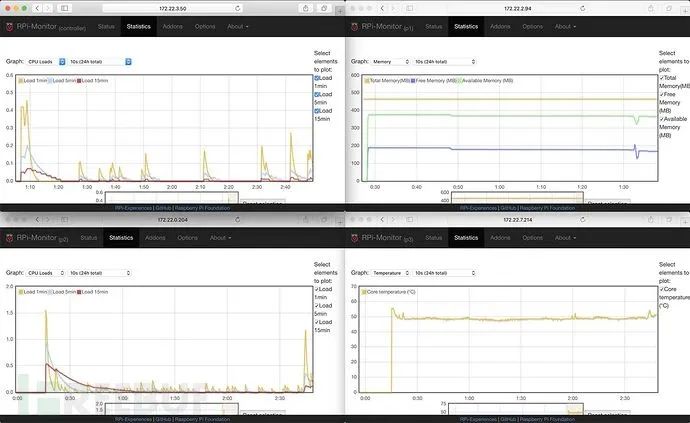Click the address bar showing 172.22.0.204
690x423 pixels.
click(x=172, y=219)
